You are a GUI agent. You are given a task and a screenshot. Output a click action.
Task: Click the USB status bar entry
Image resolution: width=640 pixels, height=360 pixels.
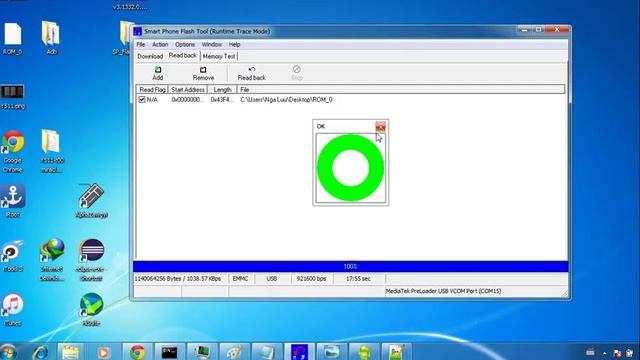(272, 279)
